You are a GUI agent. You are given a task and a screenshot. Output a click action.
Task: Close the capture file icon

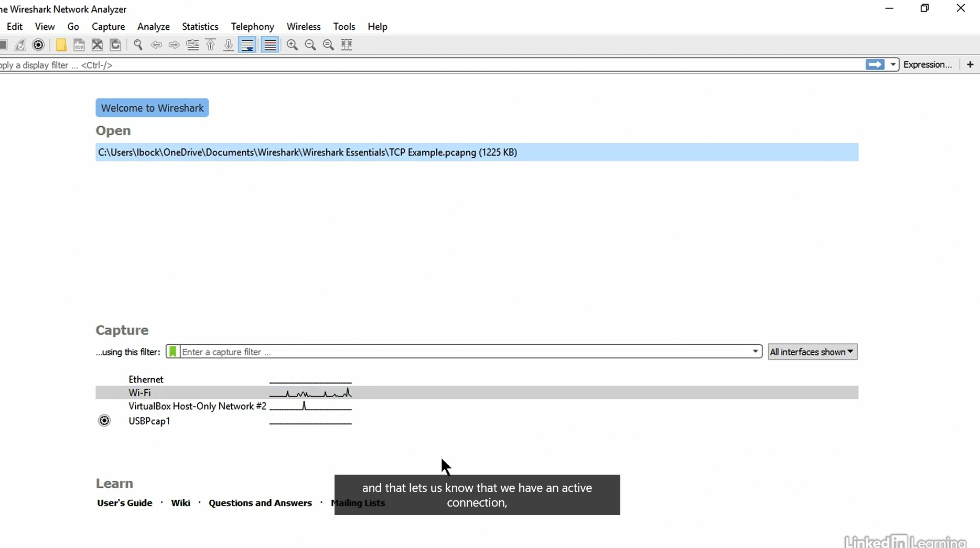97,45
